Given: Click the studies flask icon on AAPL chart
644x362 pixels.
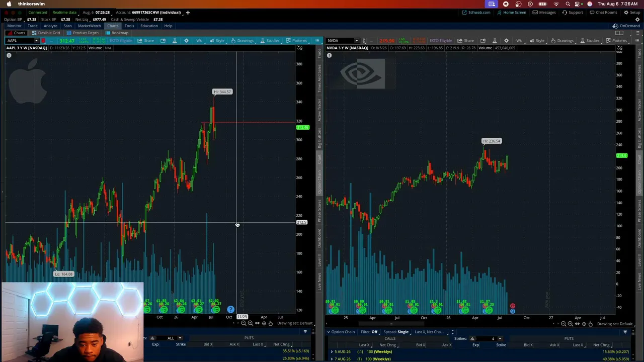Looking at the screenshot, I should [x=175, y=40].
